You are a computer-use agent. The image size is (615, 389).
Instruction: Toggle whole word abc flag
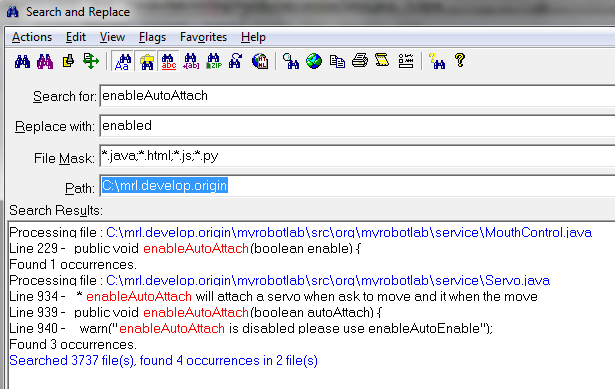[169, 61]
